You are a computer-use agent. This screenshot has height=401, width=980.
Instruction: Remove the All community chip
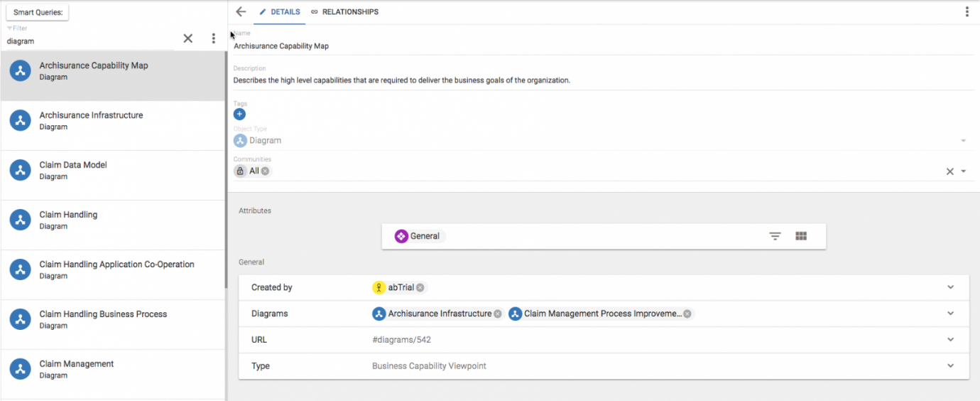pos(265,171)
